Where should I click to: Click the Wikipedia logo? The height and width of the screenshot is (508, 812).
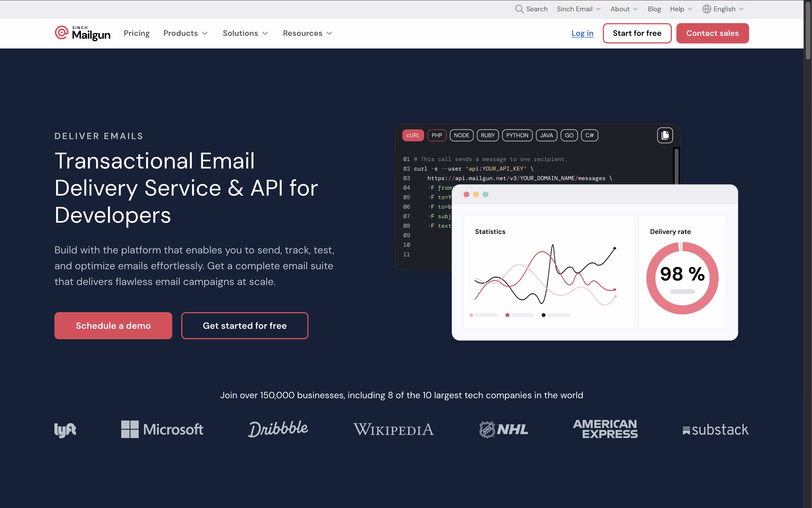[394, 430]
